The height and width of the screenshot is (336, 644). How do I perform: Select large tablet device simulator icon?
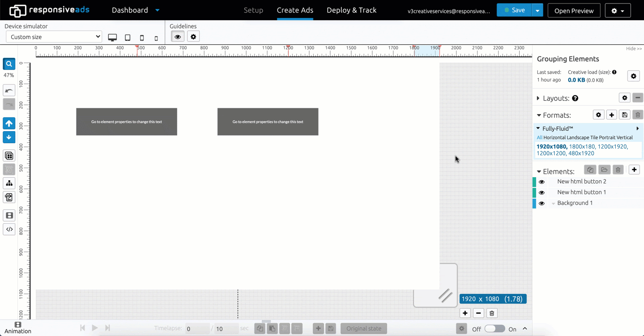pos(128,38)
